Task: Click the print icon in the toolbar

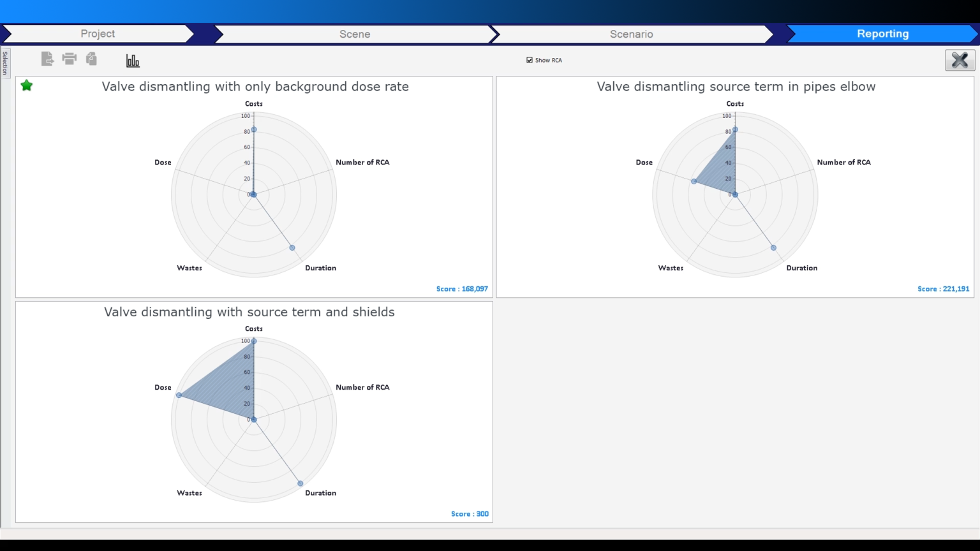Action: point(69,59)
